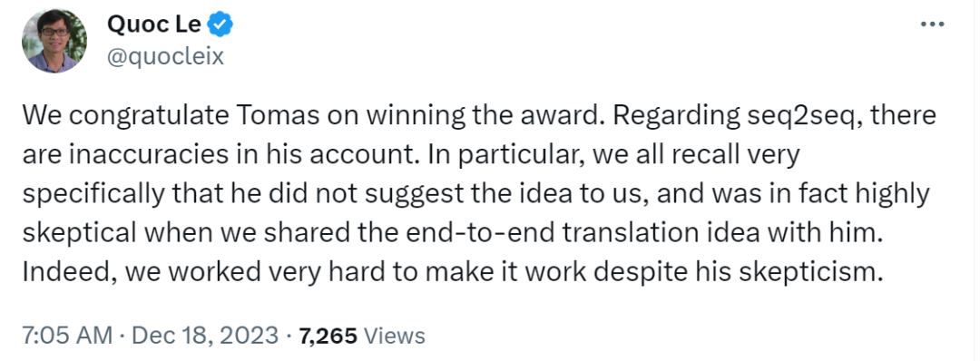Click the blue verified checkmark badge
This screenshot has width=980, height=361.
click(220, 25)
